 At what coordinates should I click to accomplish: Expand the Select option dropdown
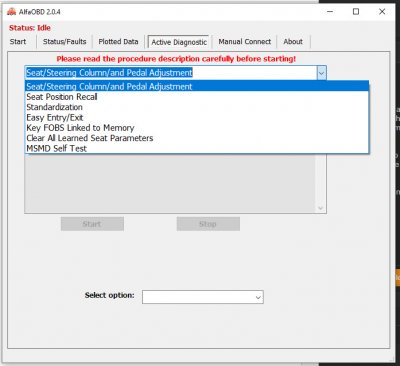(x=203, y=297)
